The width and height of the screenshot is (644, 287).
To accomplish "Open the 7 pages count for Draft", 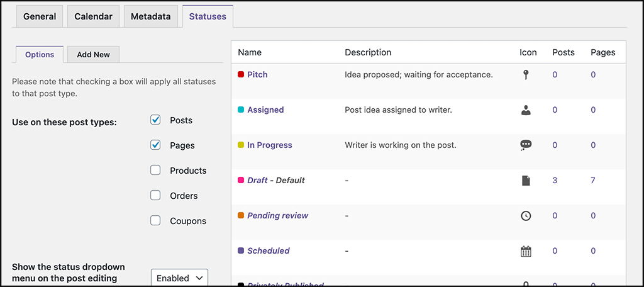I will 593,181.
